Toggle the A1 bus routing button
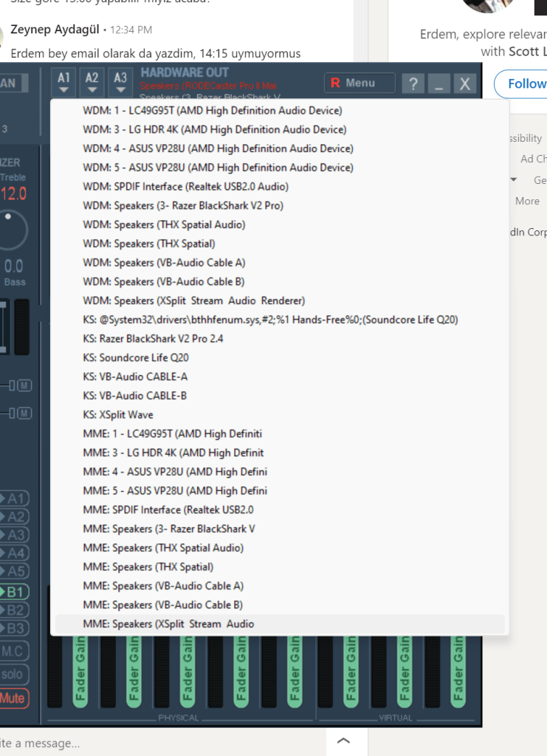The height and width of the screenshot is (756, 547). tap(15, 498)
